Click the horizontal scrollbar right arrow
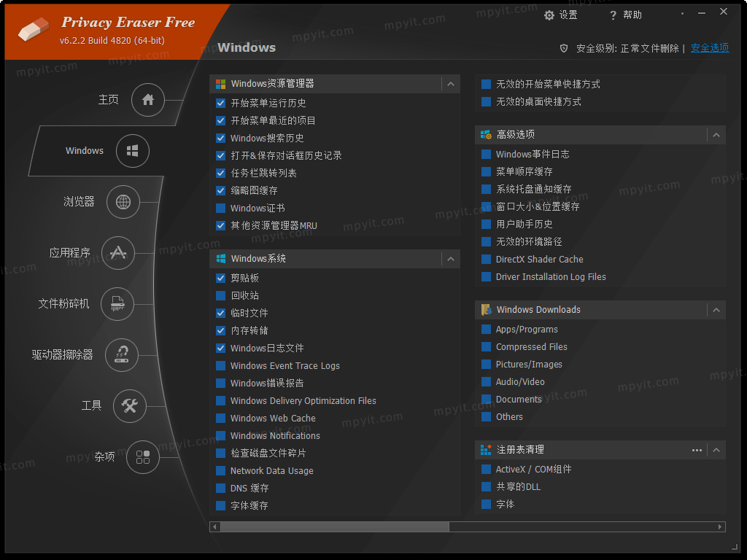The height and width of the screenshot is (560, 747). (720, 526)
